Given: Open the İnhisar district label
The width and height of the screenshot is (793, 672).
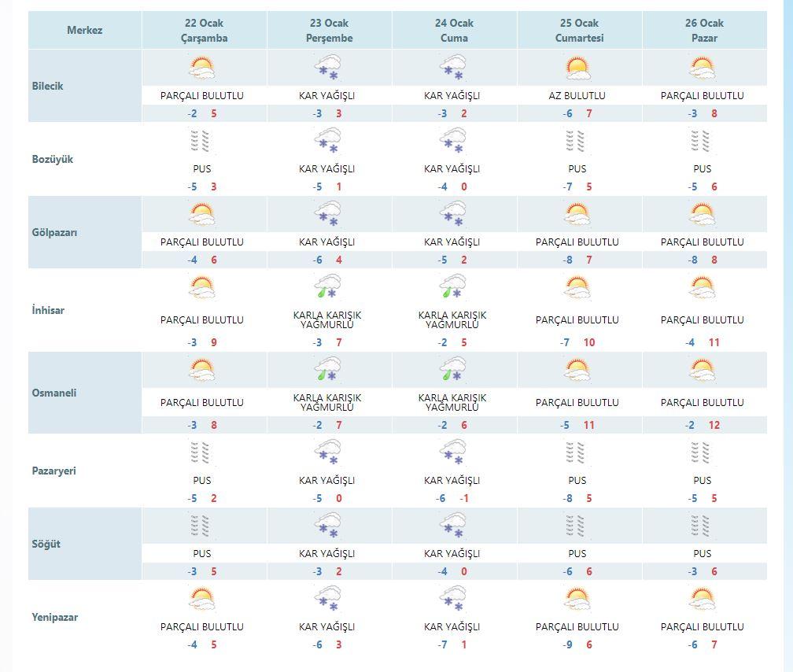Looking at the screenshot, I should 48,310.
